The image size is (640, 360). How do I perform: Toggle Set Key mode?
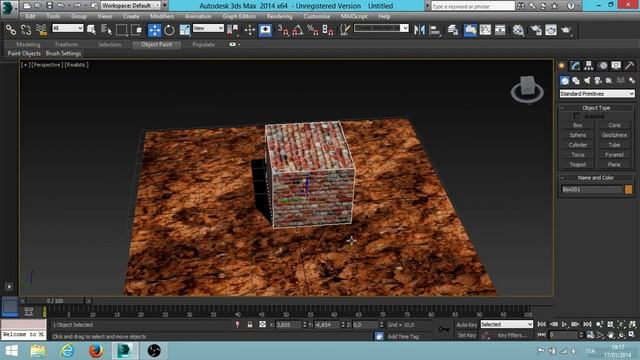[467, 335]
